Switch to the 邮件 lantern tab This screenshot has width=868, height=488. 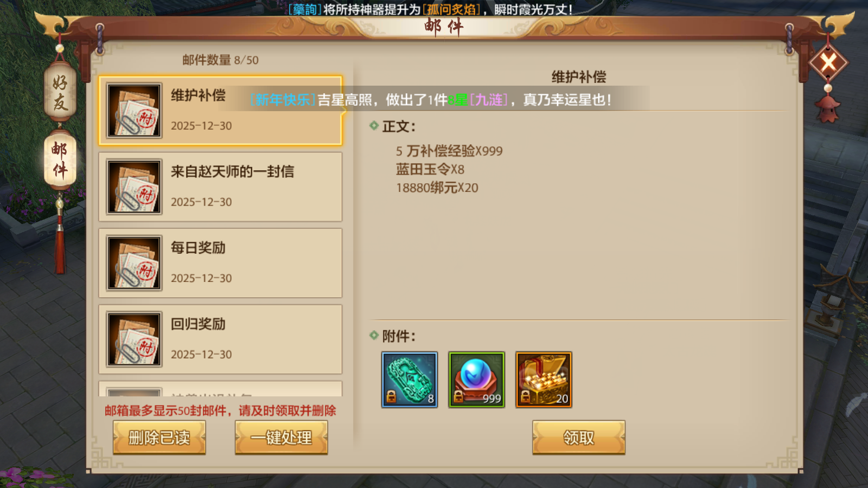click(60, 160)
